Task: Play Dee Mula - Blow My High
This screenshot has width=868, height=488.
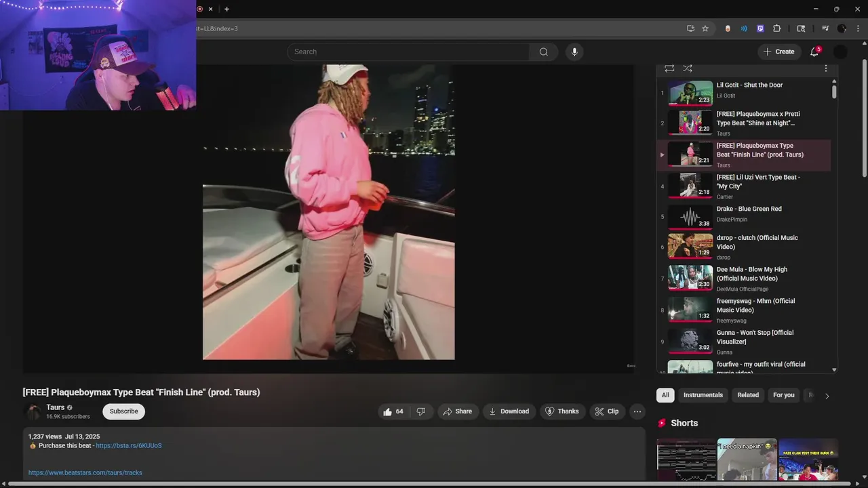Action: (x=743, y=279)
